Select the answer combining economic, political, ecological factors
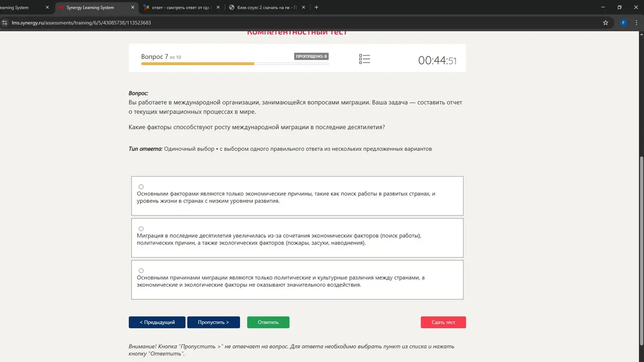644x362 pixels. point(141,229)
